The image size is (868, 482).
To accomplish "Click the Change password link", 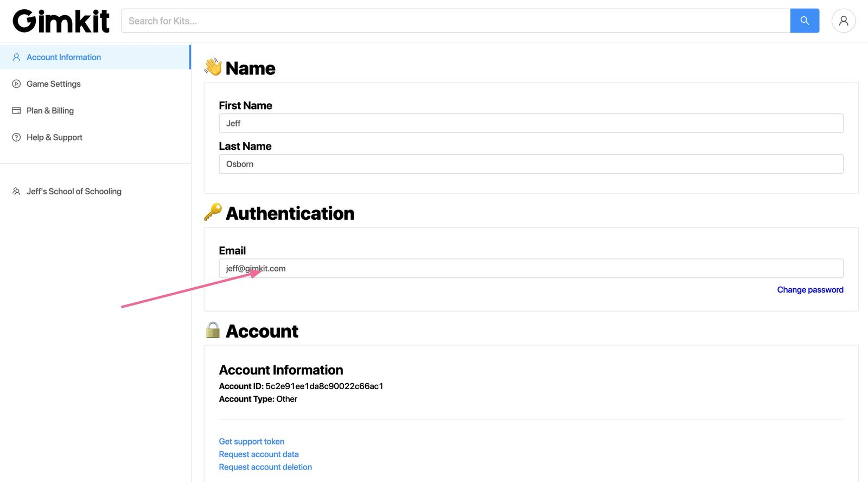I will pos(810,290).
